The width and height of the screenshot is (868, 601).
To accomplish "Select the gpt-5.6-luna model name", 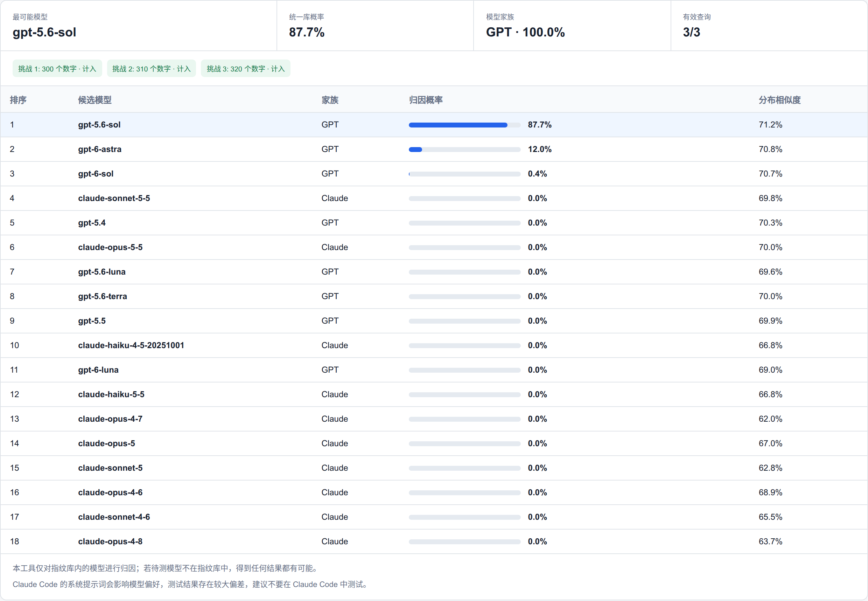I will [x=101, y=271].
